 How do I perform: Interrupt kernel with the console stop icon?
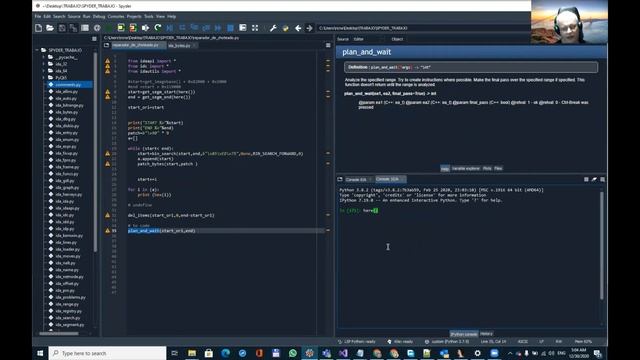(586, 179)
